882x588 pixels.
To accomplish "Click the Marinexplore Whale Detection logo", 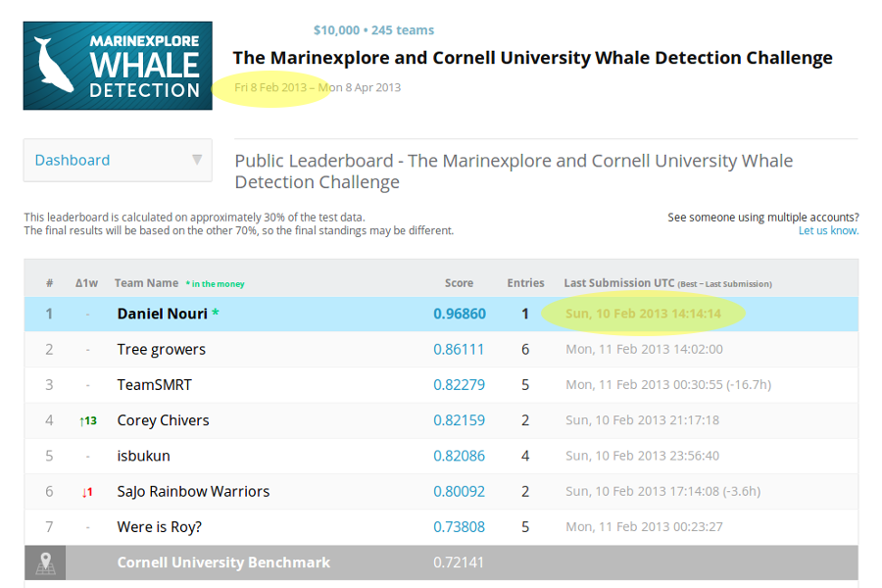I will coord(118,66).
